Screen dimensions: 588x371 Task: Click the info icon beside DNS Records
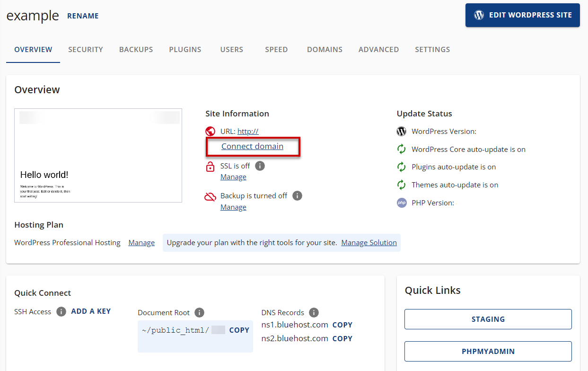tap(314, 313)
